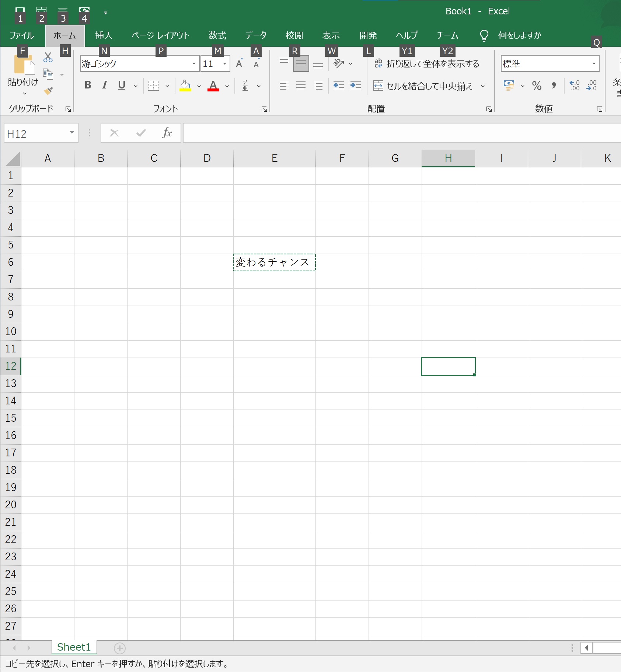Image resolution: width=621 pixels, height=672 pixels.
Task: Click the Cut scissors icon
Action: coord(48,58)
